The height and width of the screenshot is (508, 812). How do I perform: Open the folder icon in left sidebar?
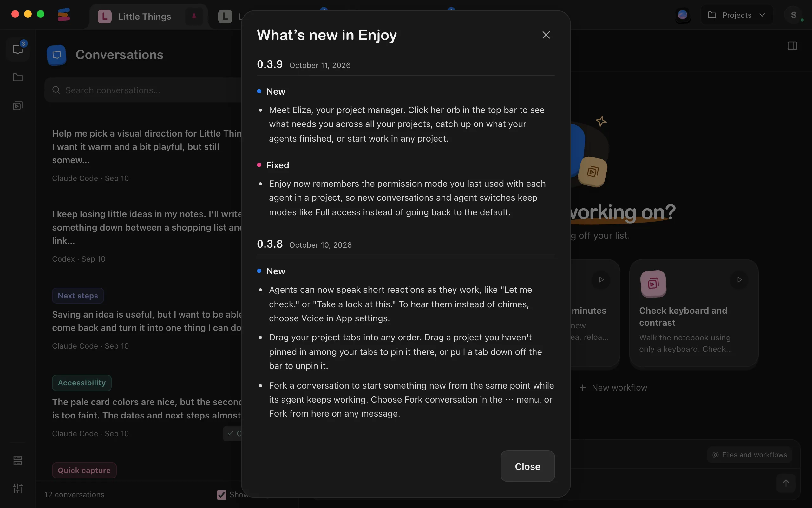[18, 77]
